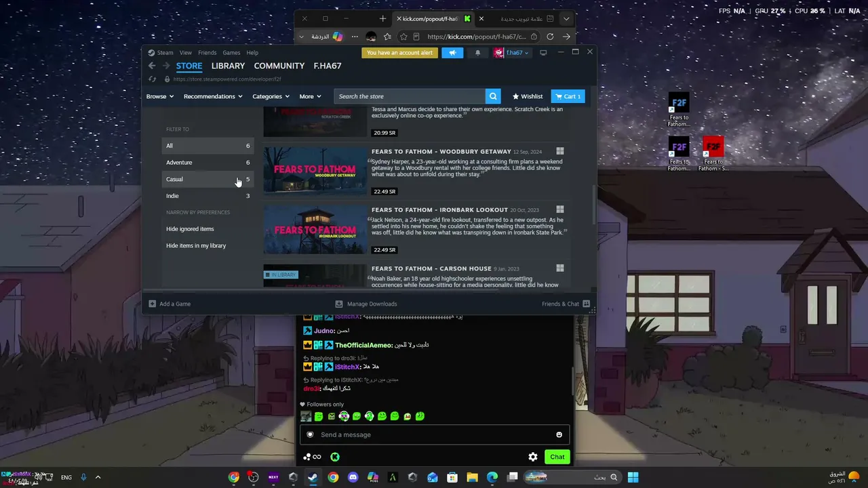Click iStitchX username in Kick chat
The height and width of the screenshot is (488, 868).
point(347,367)
